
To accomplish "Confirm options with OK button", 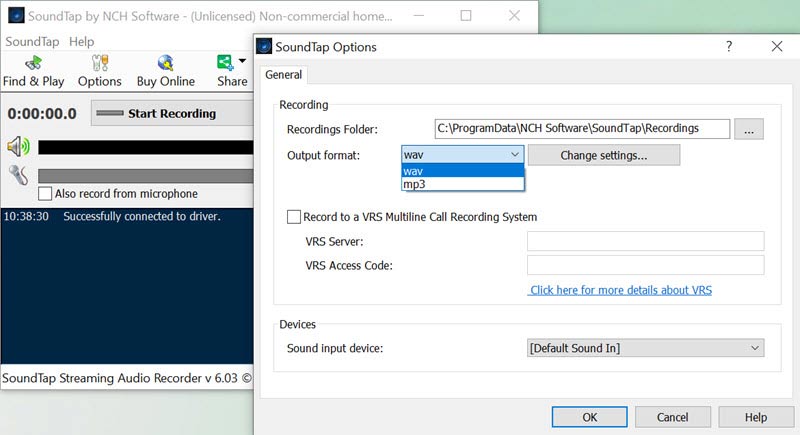I will pyautogui.click(x=589, y=417).
